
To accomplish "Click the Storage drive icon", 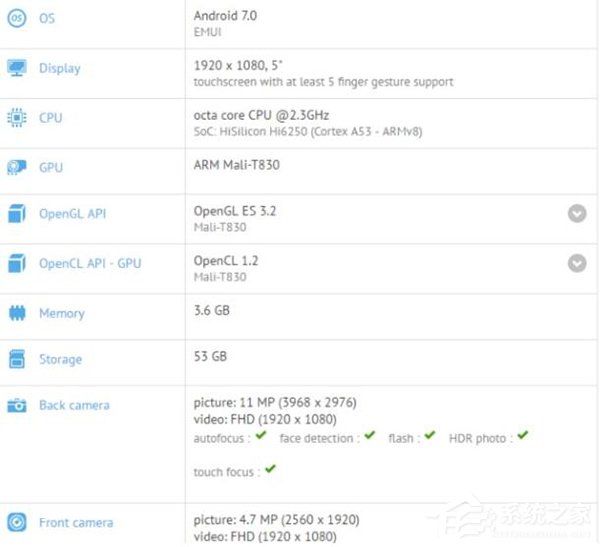I will [17, 359].
